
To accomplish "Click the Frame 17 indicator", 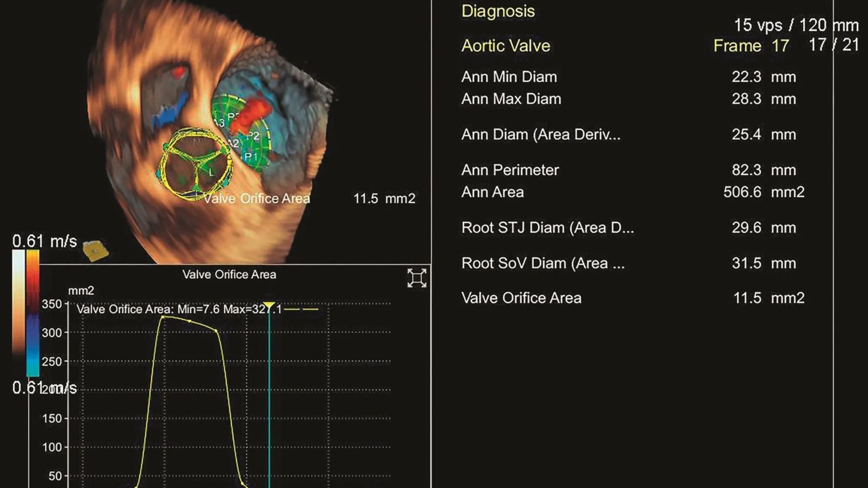I will 751,46.
